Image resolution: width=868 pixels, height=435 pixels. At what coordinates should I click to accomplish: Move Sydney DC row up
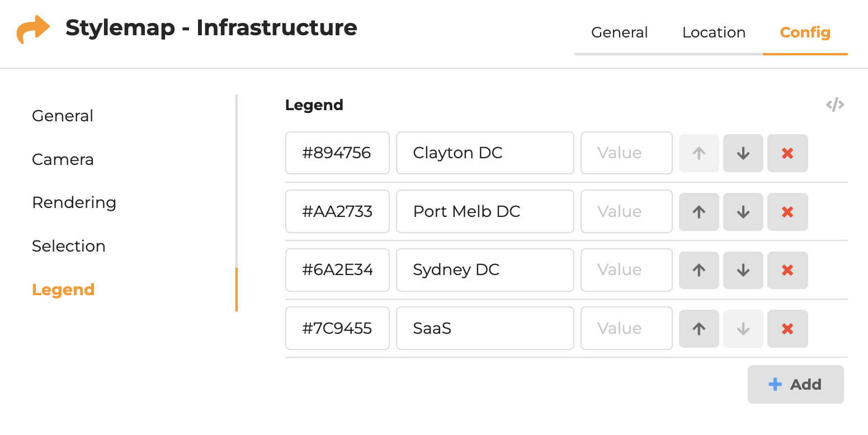[x=699, y=270]
